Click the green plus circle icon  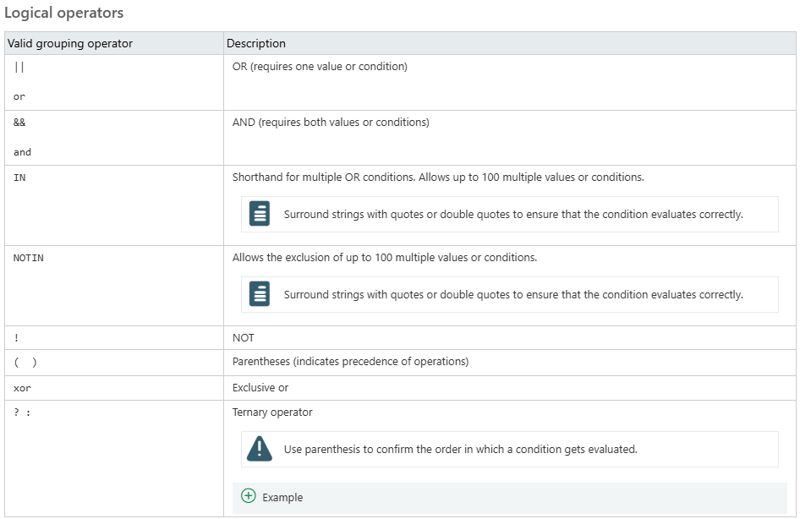(x=248, y=496)
